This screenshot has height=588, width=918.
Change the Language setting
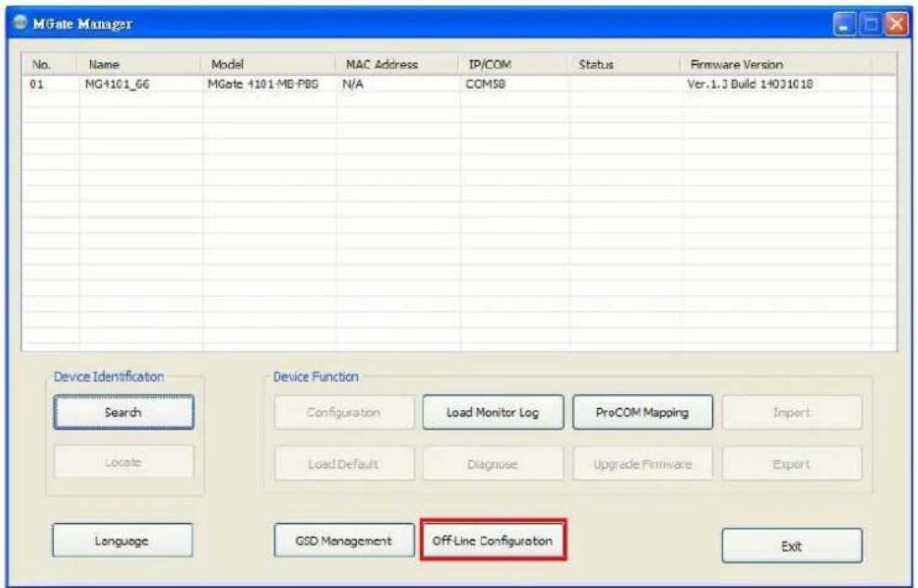[x=122, y=541]
